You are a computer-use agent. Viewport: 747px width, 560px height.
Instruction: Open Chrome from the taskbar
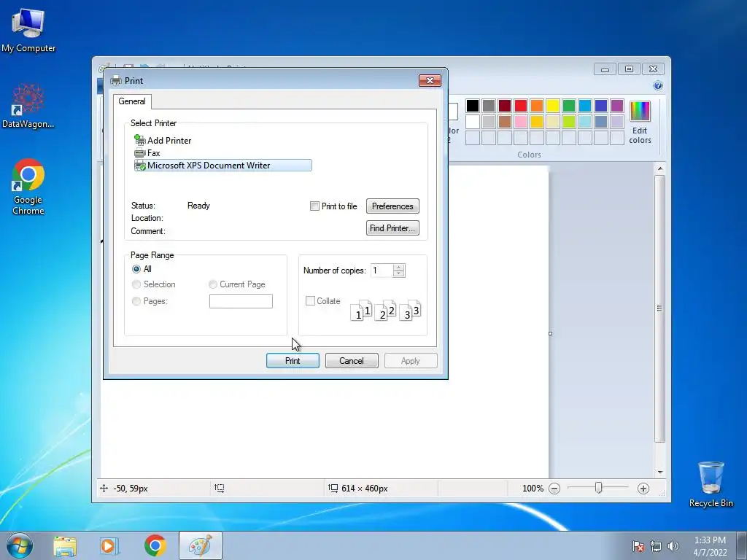coord(155,545)
